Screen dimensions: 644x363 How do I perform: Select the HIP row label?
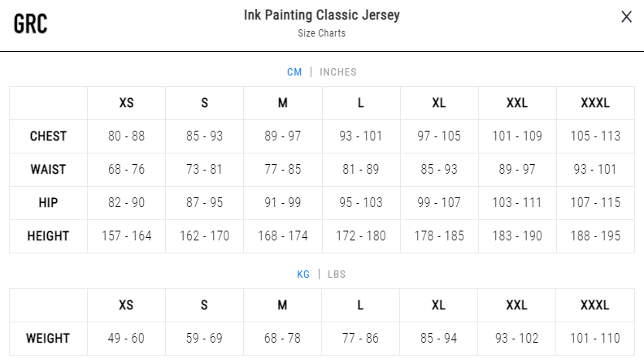(48, 203)
